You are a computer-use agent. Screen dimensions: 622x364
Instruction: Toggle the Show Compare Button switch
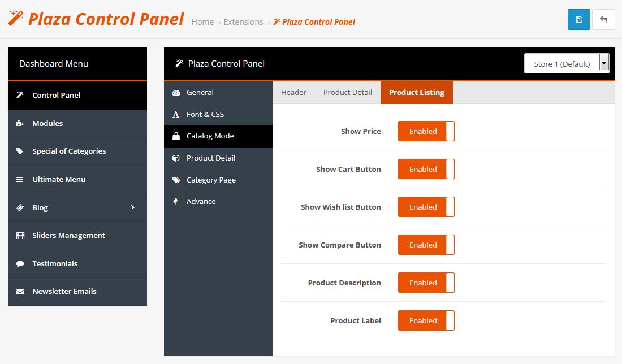coord(426,245)
